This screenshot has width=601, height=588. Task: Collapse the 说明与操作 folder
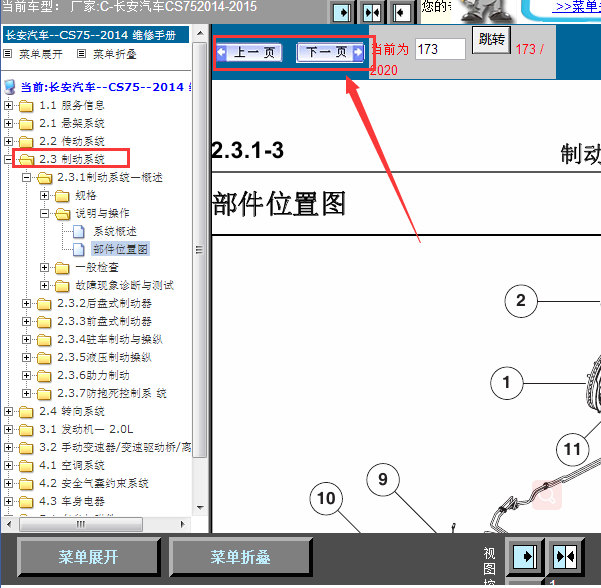[44, 214]
